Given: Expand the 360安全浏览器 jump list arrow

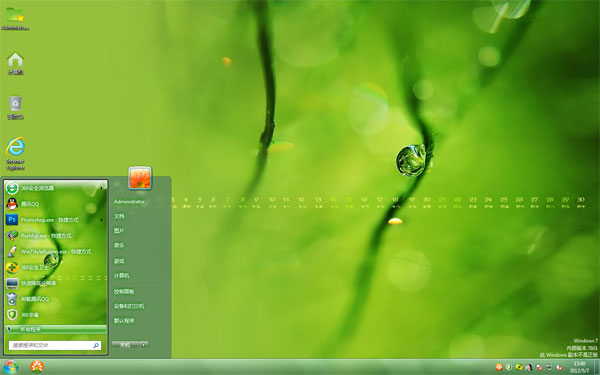Looking at the screenshot, I should pyautogui.click(x=102, y=188).
